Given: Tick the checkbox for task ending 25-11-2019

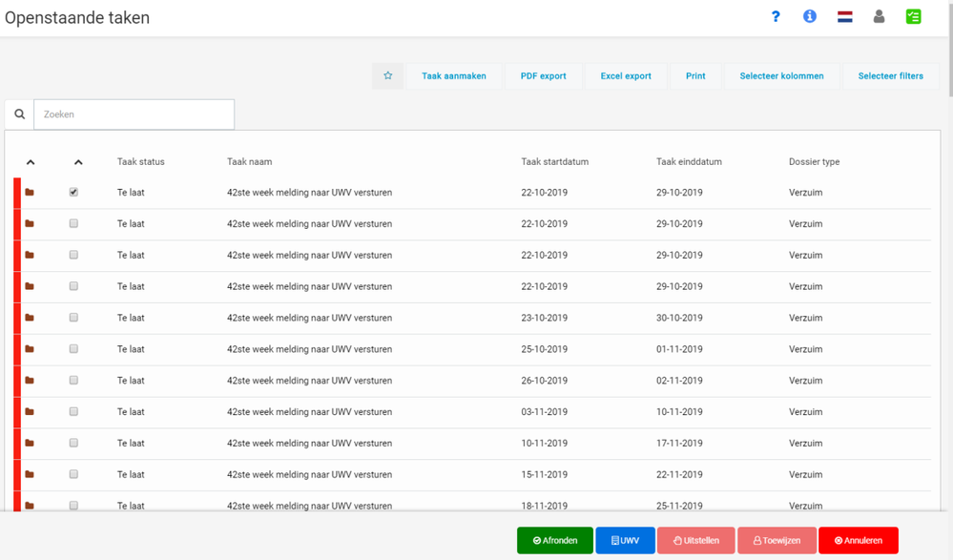Looking at the screenshot, I should (x=73, y=506).
